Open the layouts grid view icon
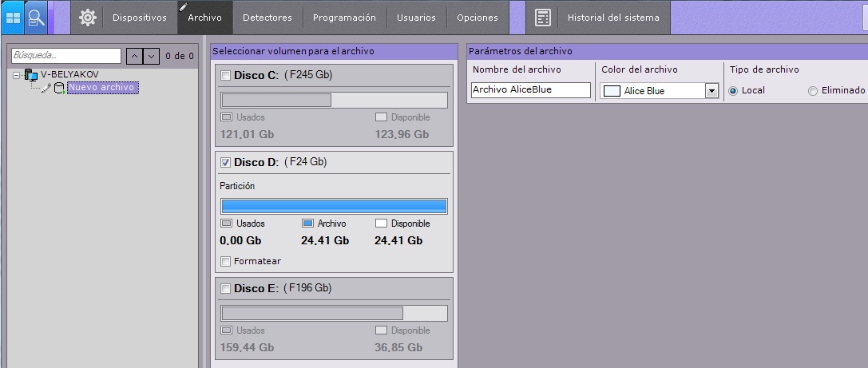This screenshot has width=868, height=368. (13, 17)
